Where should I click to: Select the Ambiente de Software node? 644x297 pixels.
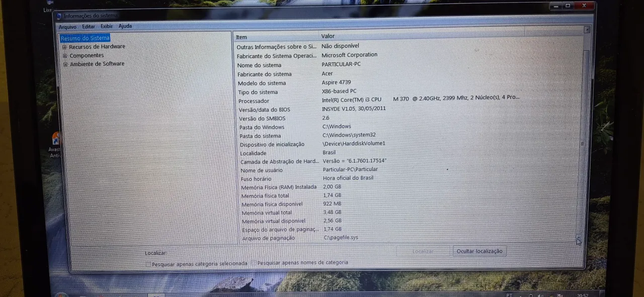tap(97, 64)
